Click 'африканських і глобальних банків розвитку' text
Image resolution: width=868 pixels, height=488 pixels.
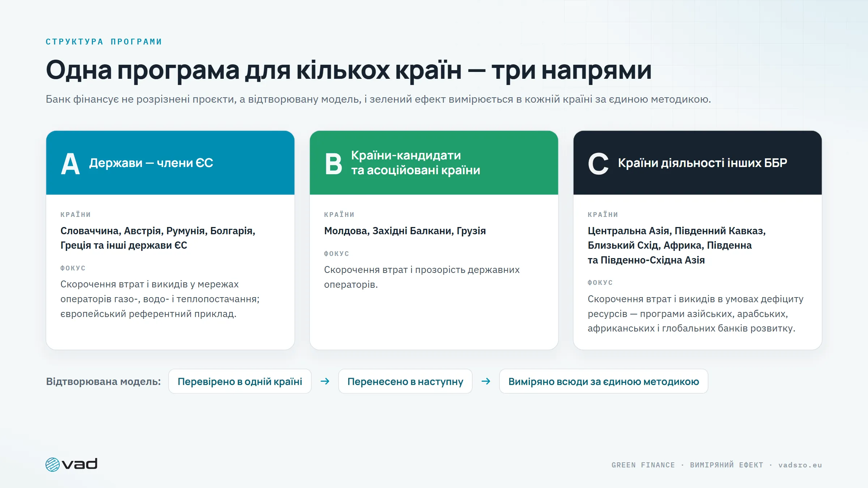coord(691,328)
